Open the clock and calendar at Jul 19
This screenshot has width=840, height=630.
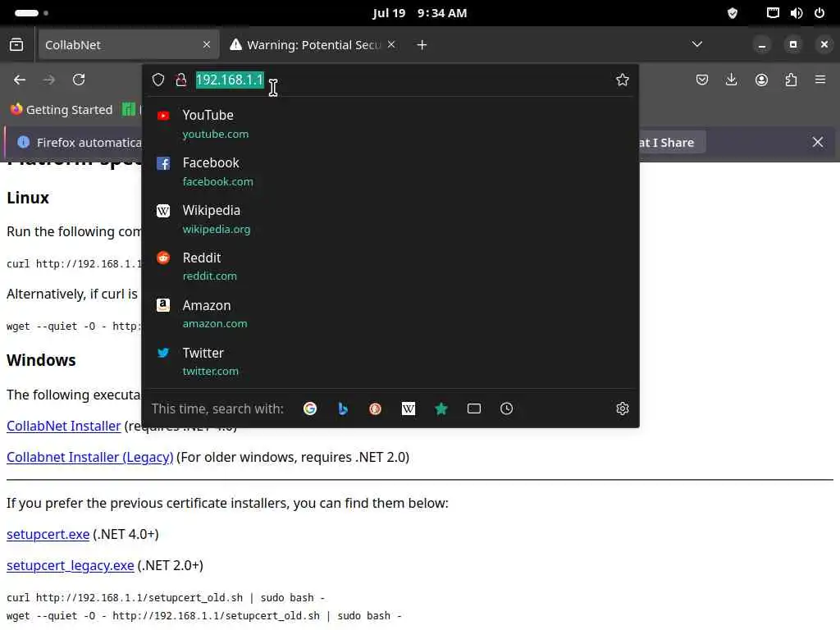419,13
